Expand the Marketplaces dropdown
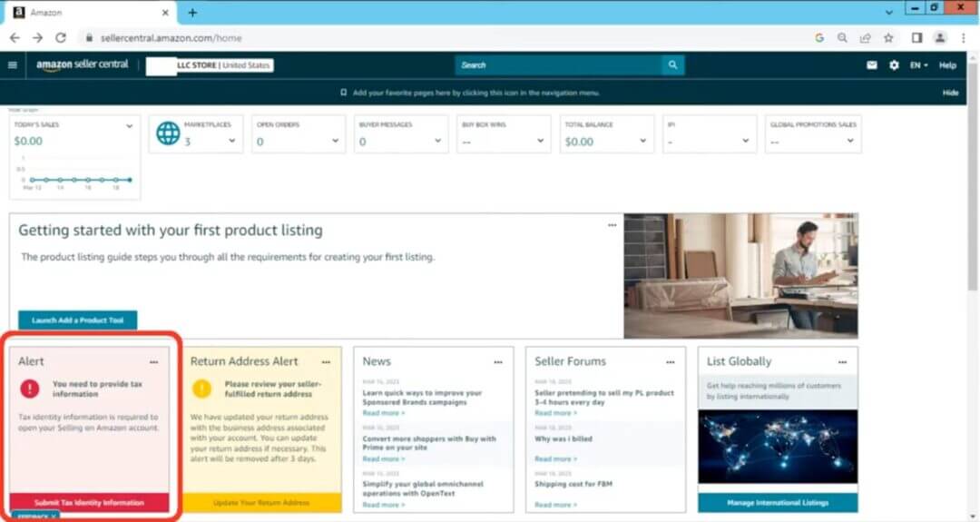 [232, 141]
